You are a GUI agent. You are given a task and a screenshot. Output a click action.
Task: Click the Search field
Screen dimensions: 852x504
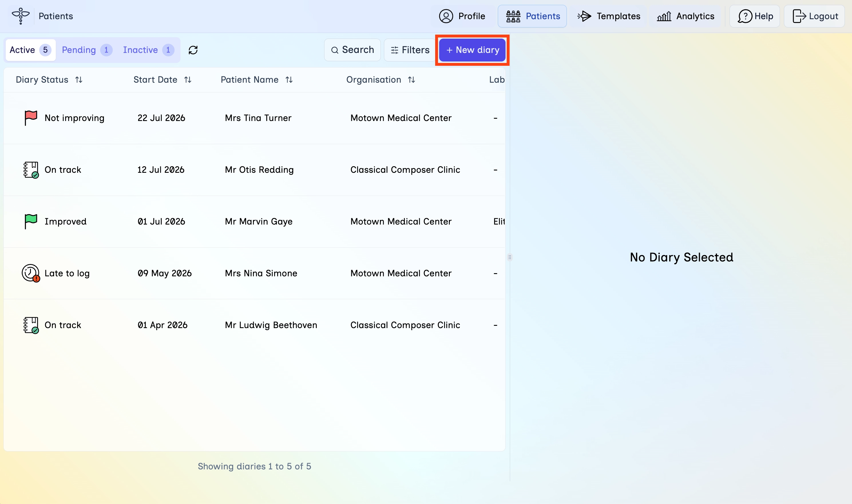pos(352,50)
